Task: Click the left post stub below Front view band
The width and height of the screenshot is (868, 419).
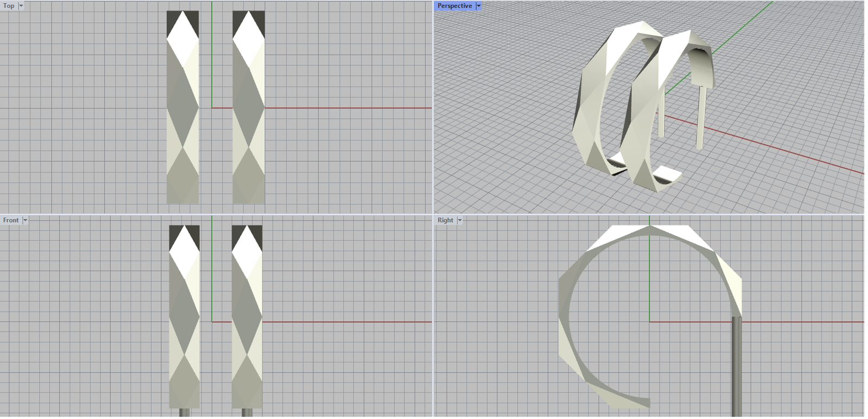Action: [184, 412]
